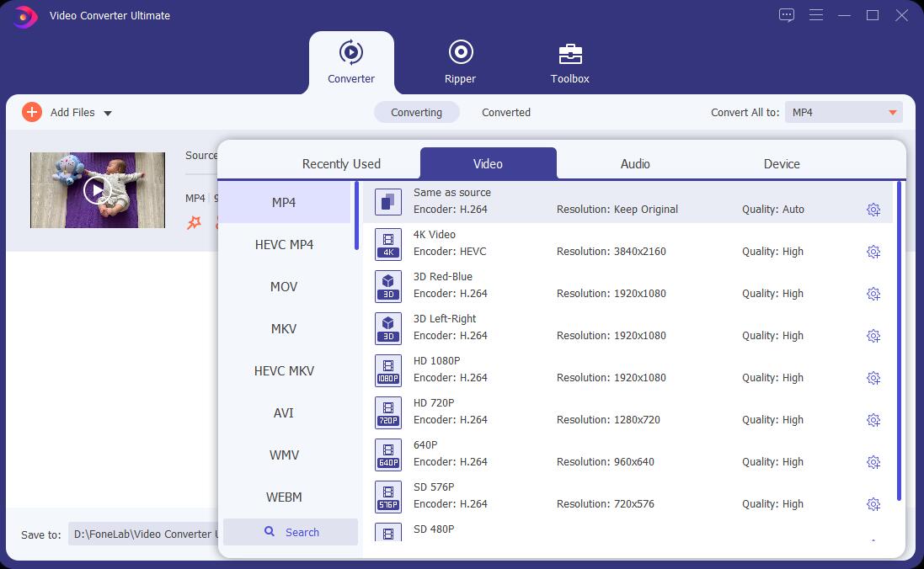Expand the Convert All to MP4 dropdown

[x=843, y=113]
